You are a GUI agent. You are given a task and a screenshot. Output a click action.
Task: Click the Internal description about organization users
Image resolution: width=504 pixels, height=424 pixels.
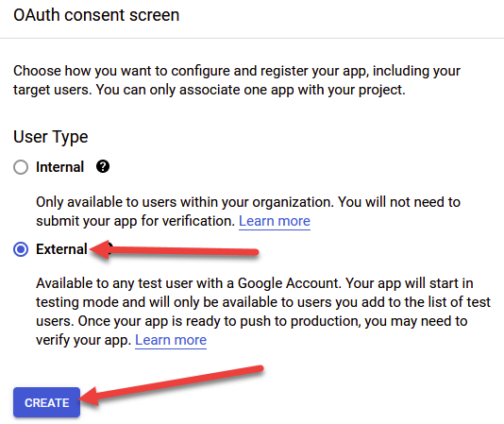pos(248,212)
